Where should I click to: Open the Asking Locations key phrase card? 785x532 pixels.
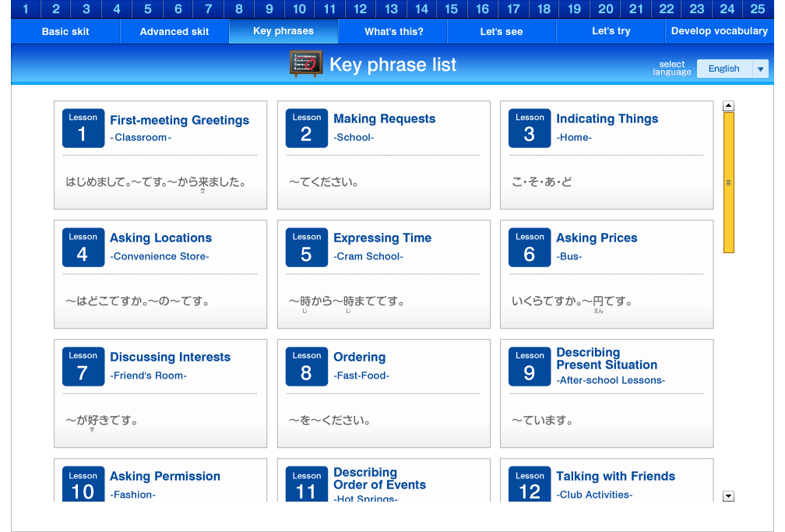point(160,273)
